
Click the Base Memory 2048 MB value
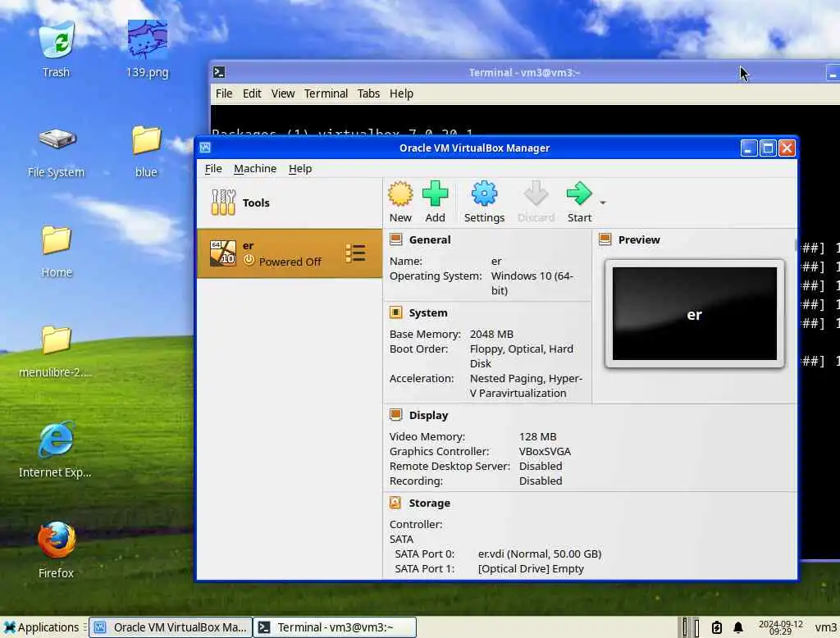[491, 334]
